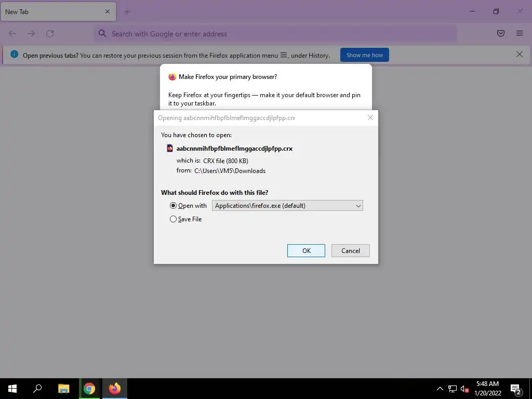The width and height of the screenshot is (532, 399).
Task: Open the Firefox application hamburger menu
Action: coord(520,33)
